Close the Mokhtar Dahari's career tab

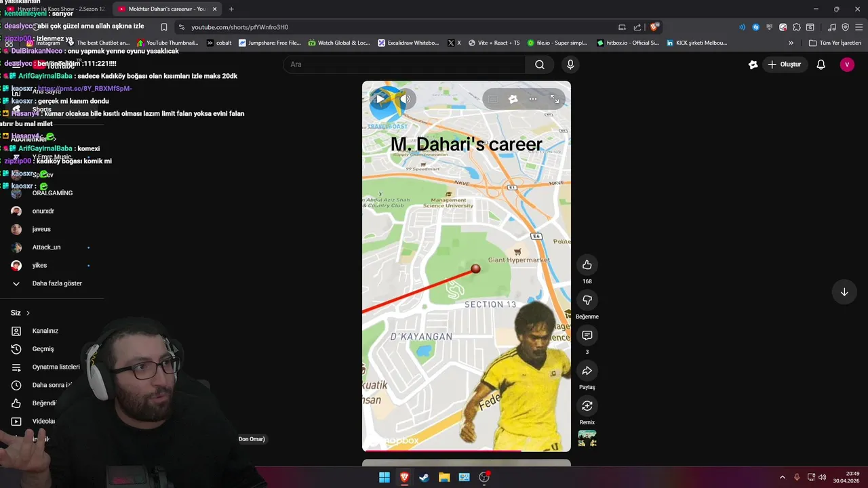click(x=215, y=9)
